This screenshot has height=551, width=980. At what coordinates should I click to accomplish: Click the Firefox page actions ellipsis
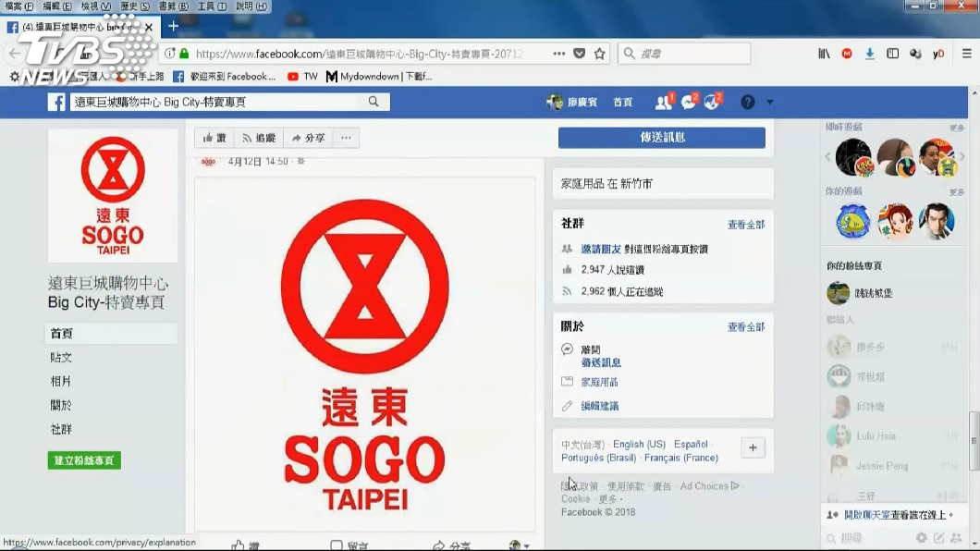[558, 54]
